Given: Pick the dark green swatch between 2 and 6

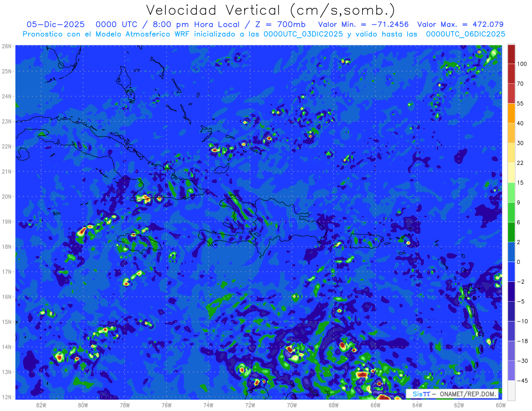Looking at the screenshot, I should pos(511,231).
